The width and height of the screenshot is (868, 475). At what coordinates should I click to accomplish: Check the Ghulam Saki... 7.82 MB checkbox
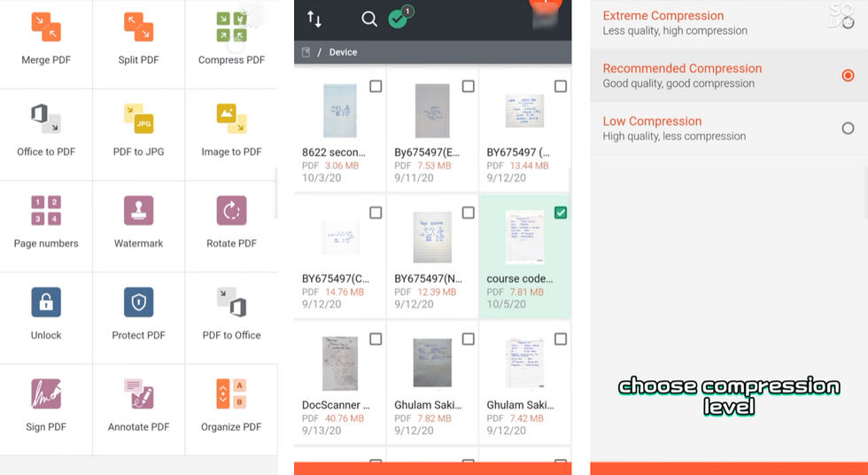pos(468,339)
